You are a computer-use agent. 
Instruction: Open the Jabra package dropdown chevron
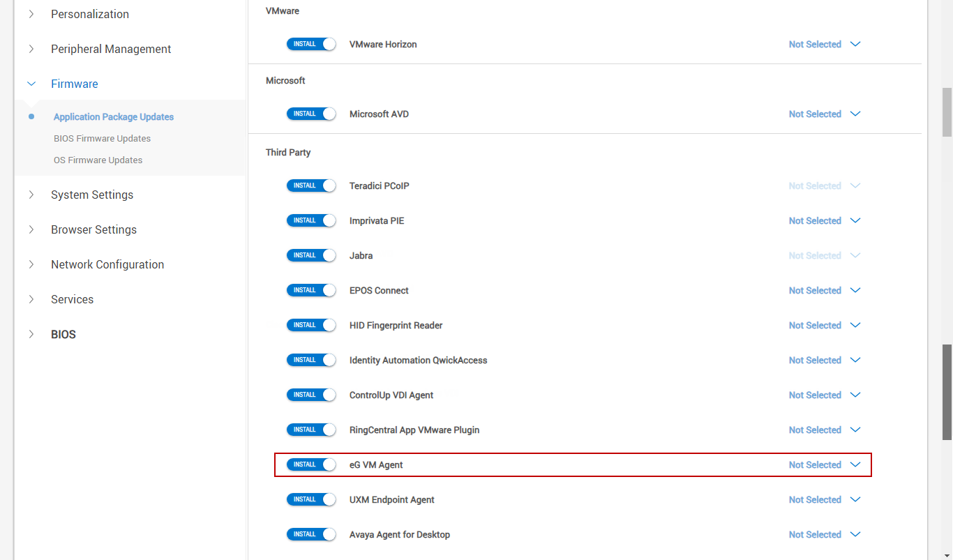tap(855, 255)
